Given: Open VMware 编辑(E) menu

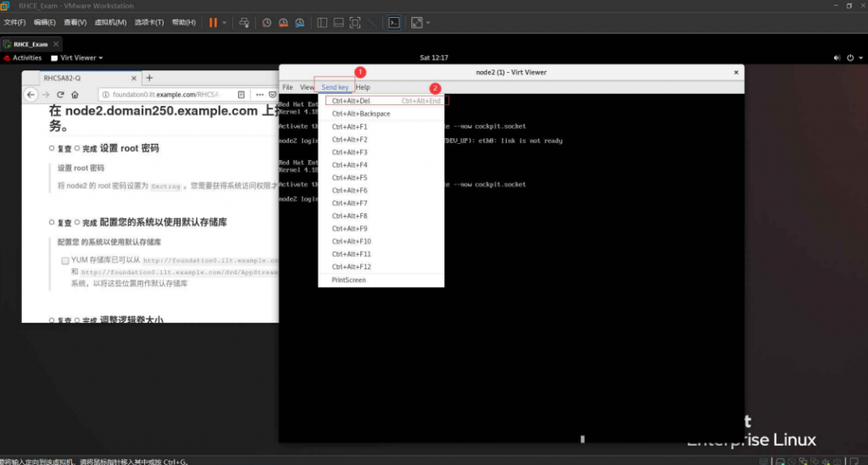Looking at the screenshot, I should pos(44,23).
